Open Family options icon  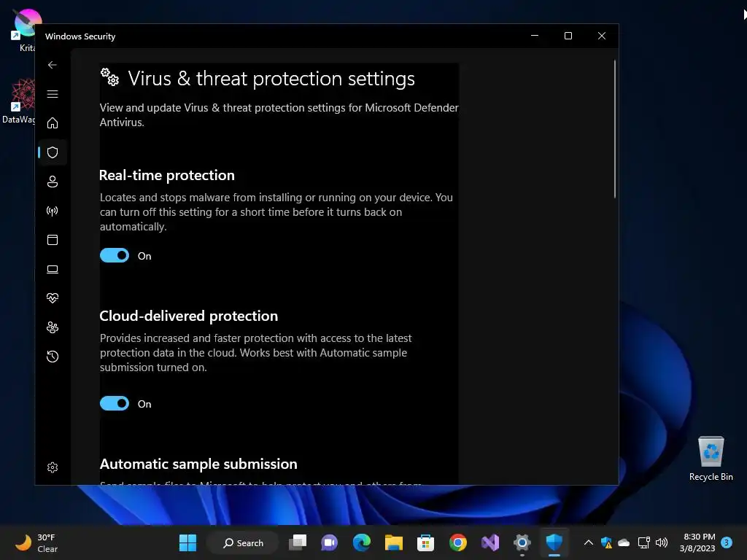click(53, 327)
